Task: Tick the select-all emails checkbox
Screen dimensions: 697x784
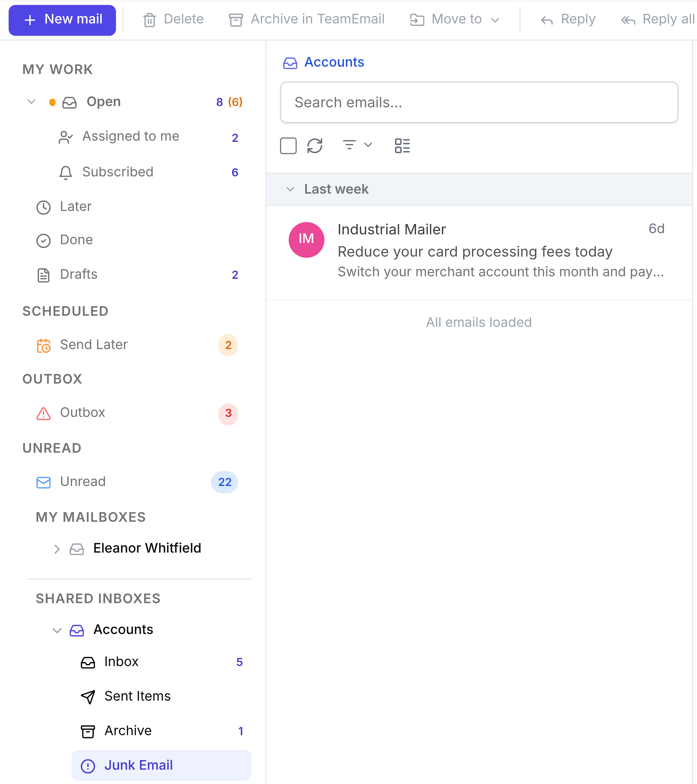Action: tap(288, 146)
